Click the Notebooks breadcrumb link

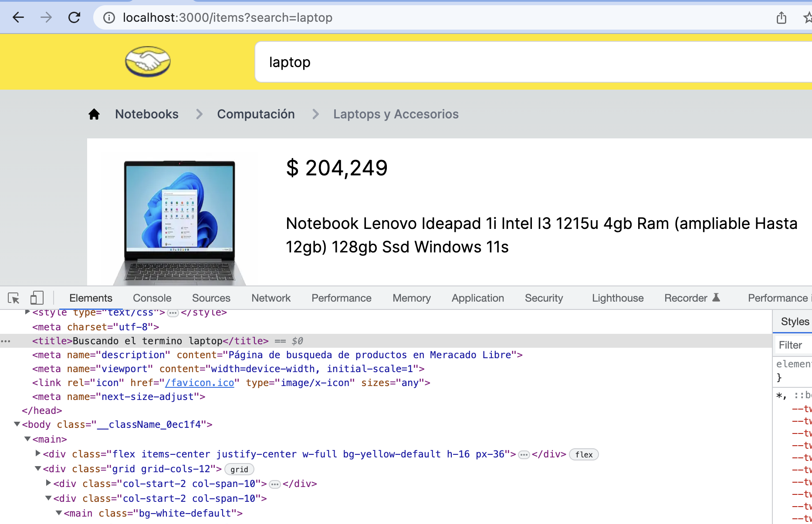pyautogui.click(x=147, y=114)
